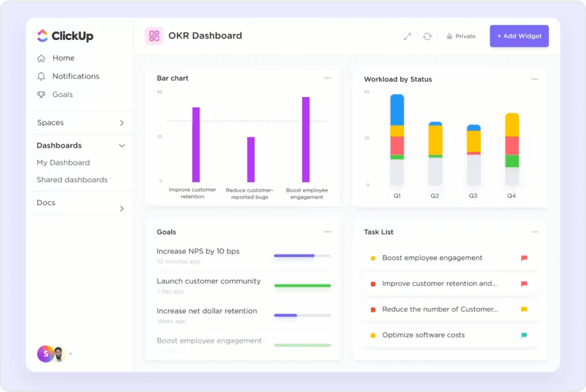Open Task List widget options menu
Viewport: 586px width, 392px height.
point(535,232)
